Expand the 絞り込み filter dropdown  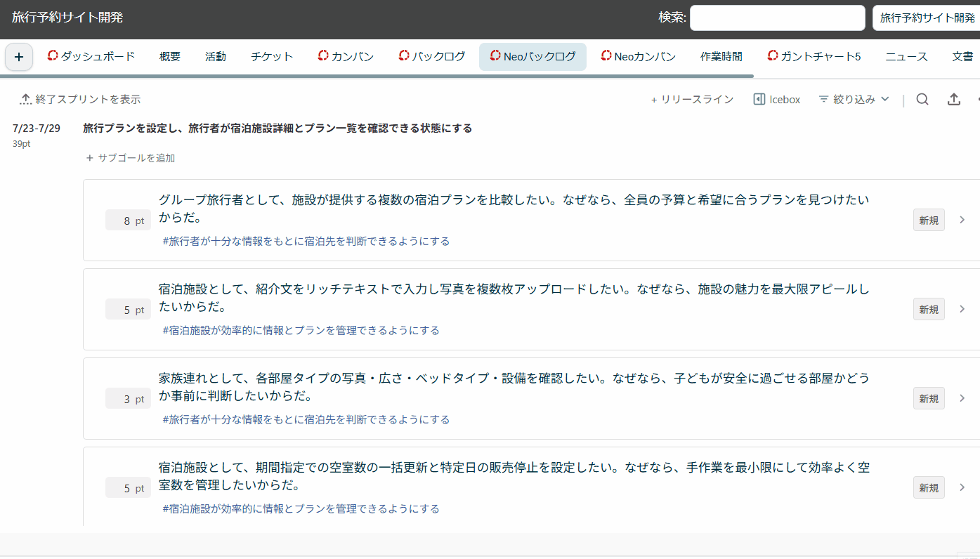click(x=854, y=100)
